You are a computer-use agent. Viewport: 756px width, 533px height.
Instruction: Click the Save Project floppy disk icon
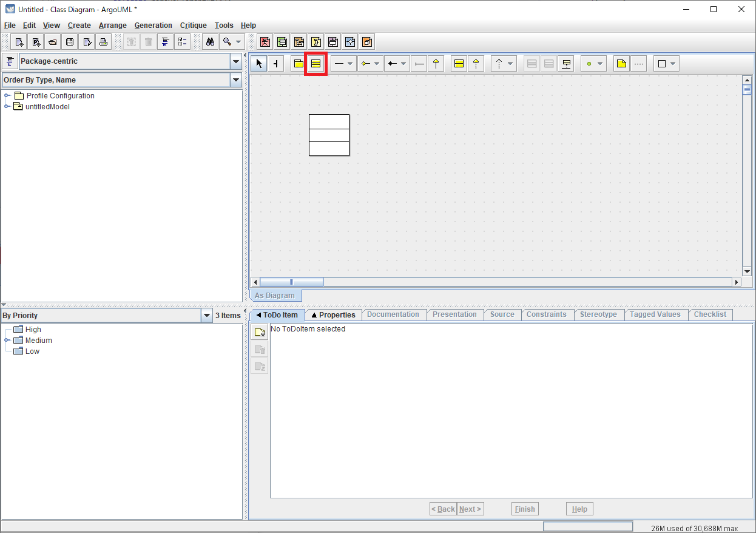tap(70, 42)
